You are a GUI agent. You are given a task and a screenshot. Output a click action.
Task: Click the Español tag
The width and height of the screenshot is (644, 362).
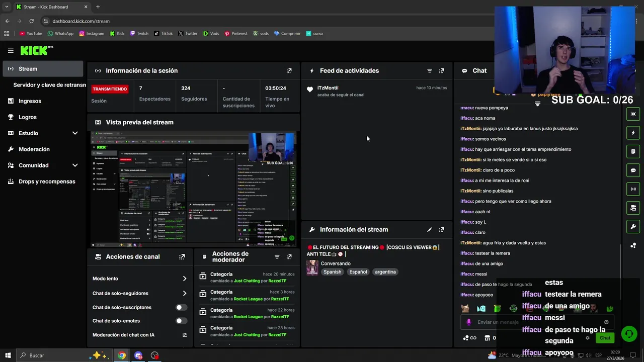click(x=358, y=272)
